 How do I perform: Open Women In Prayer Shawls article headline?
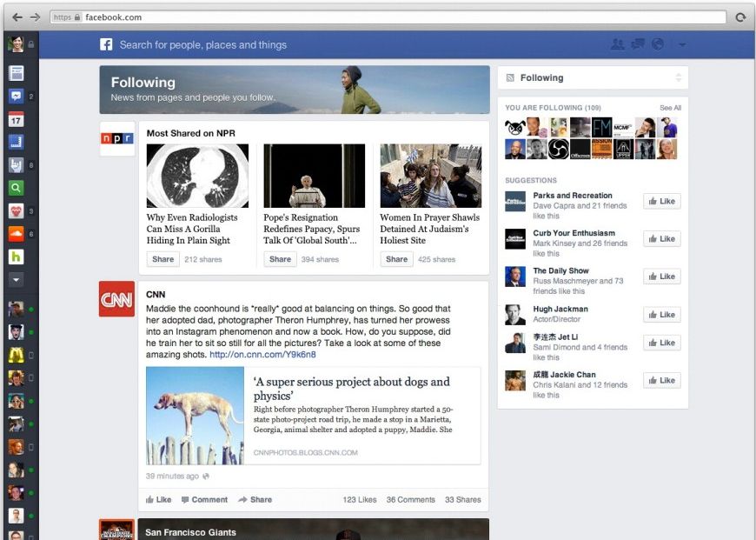[x=429, y=229]
